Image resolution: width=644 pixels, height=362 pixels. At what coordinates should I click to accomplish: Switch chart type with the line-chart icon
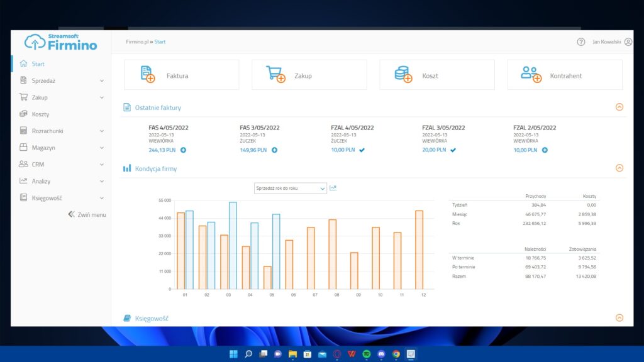(x=333, y=188)
